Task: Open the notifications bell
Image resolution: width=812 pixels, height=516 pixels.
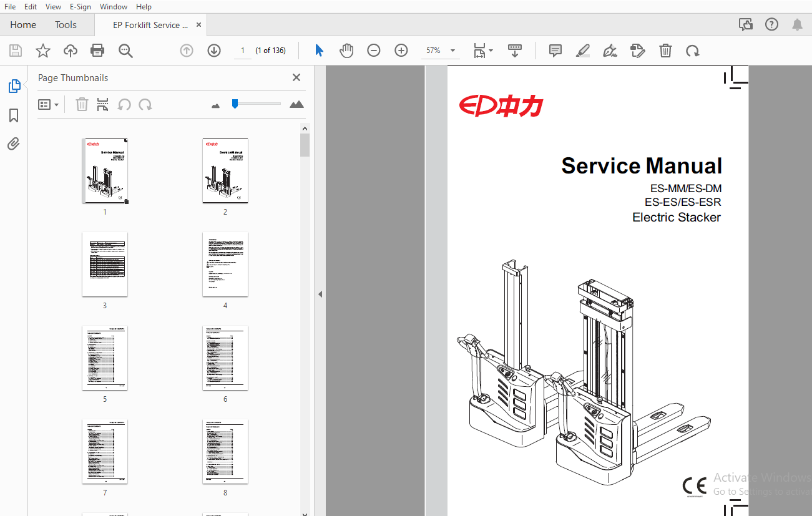Action: click(x=797, y=24)
